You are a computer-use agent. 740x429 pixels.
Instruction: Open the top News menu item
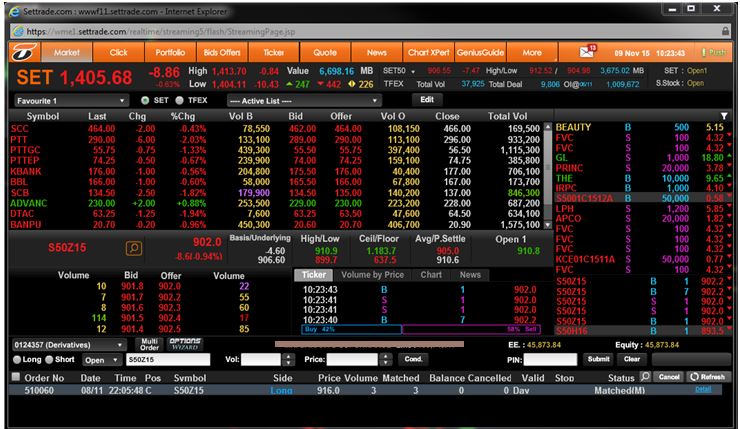[x=377, y=52]
